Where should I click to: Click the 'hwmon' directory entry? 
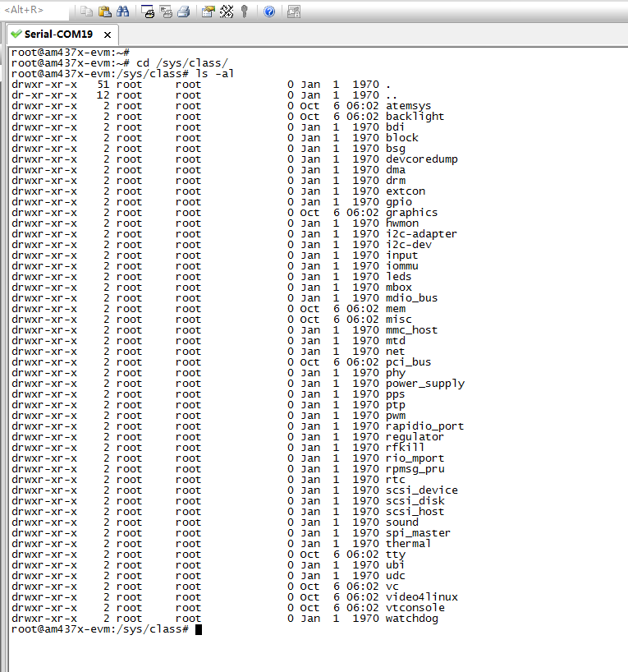(402, 223)
